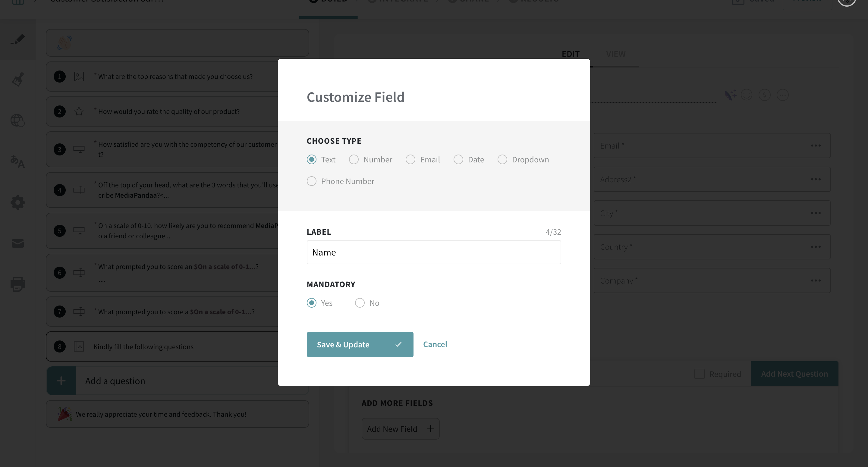Image resolution: width=868 pixels, height=467 pixels.
Task: Open the gear settings icon in sidebar
Action: click(x=17, y=202)
